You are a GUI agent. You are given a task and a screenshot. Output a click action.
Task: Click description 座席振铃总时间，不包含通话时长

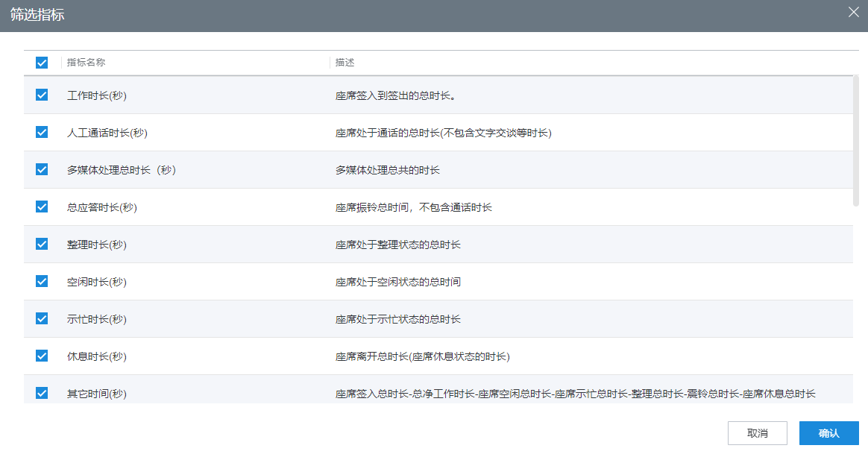(x=414, y=207)
